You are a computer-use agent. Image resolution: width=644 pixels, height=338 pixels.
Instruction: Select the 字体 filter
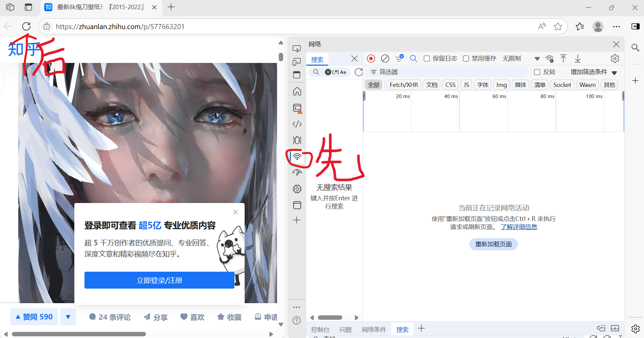483,85
